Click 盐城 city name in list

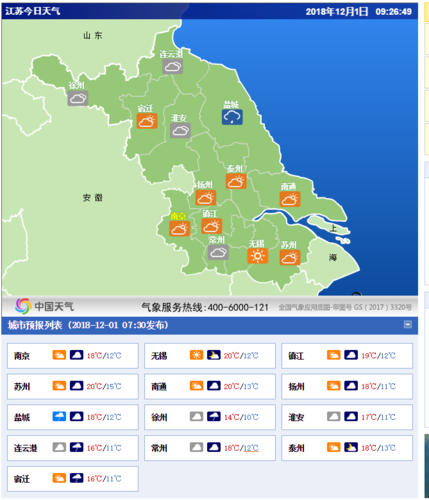22,417
